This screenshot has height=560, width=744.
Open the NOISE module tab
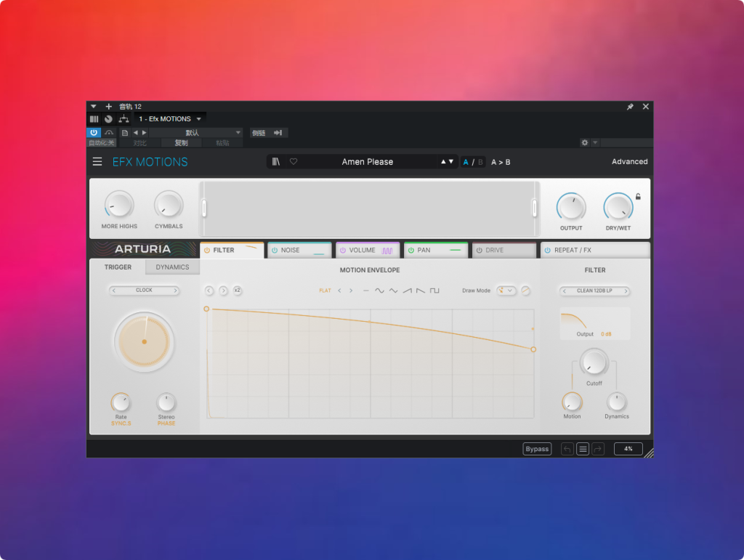pyautogui.click(x=300, y=251)
